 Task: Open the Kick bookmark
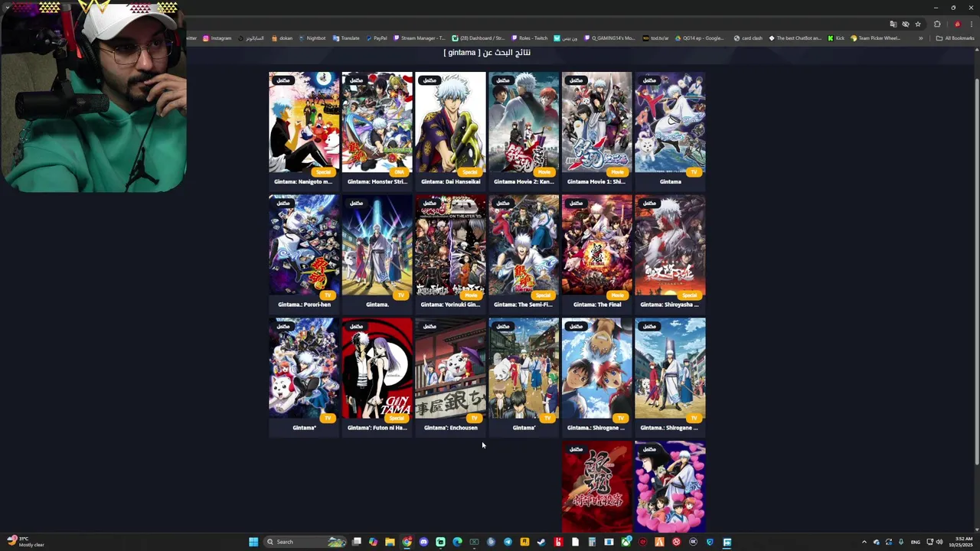[836, 38]
